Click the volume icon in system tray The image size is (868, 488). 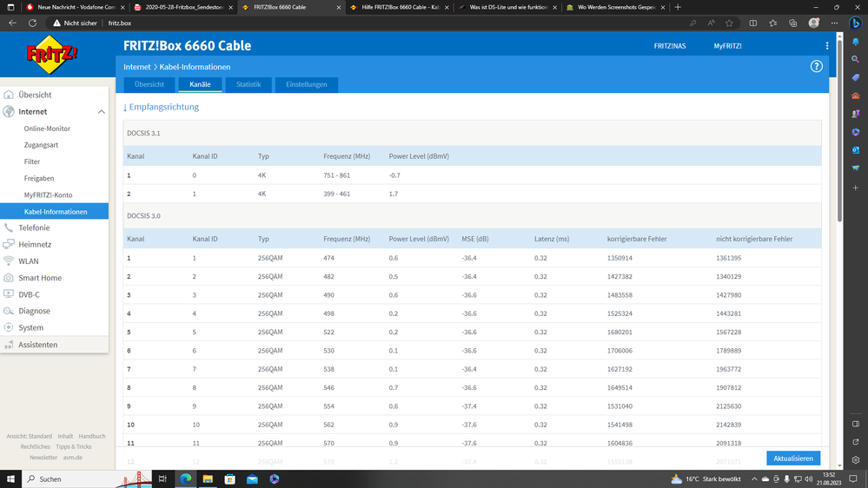(809, 479)
